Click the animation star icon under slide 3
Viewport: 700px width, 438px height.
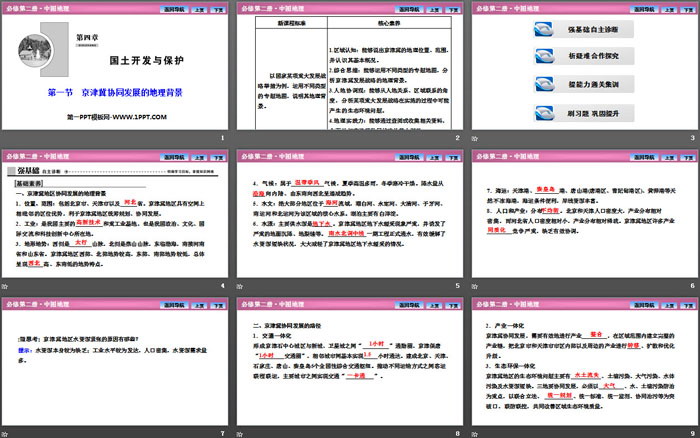pos(475,138)
